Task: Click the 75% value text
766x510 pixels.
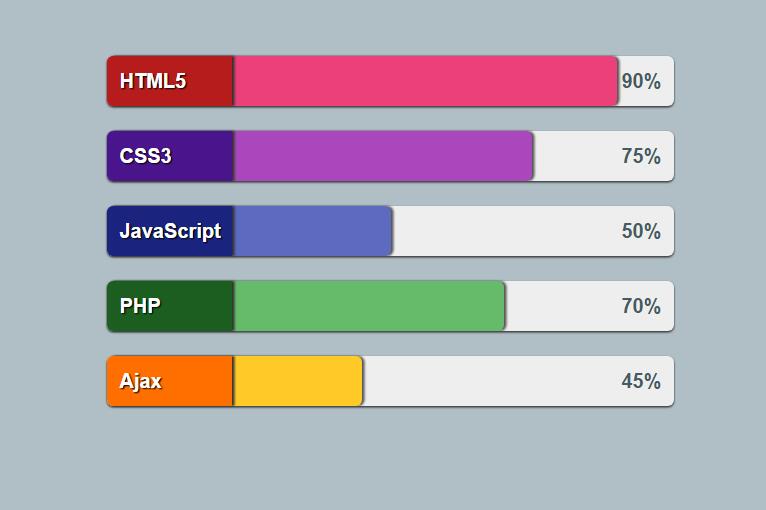Action: pos(641,156)
